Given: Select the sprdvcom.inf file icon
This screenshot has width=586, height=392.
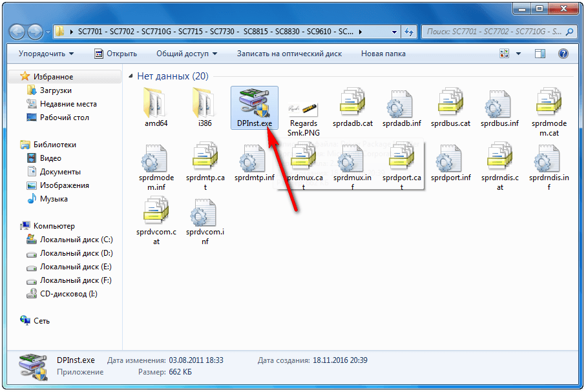Looking at the screenshot, I should [205, 212].
